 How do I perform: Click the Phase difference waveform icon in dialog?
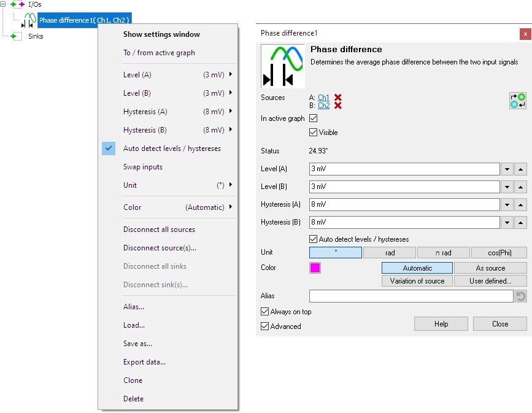point(283,66)
